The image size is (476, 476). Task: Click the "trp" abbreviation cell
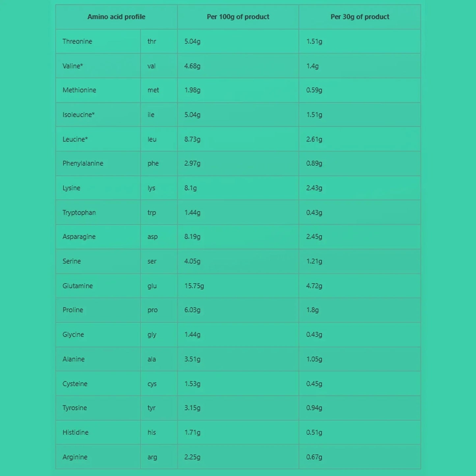click(152, 212)
